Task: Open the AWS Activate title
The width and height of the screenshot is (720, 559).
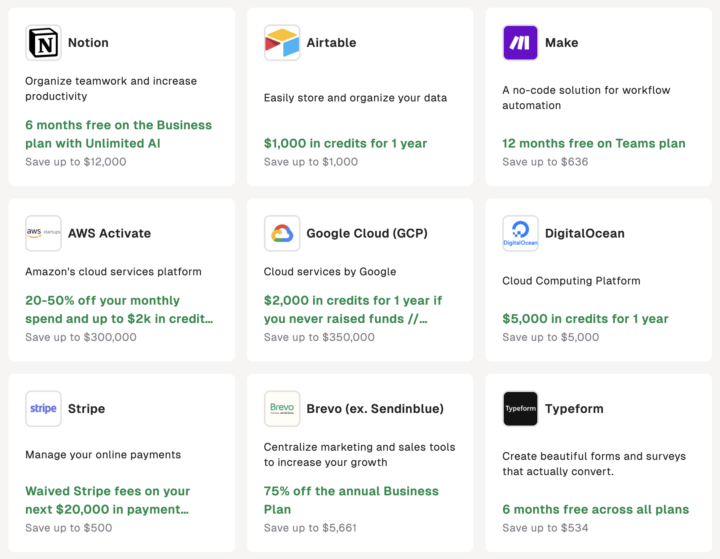Action: (x=109, y=233)
